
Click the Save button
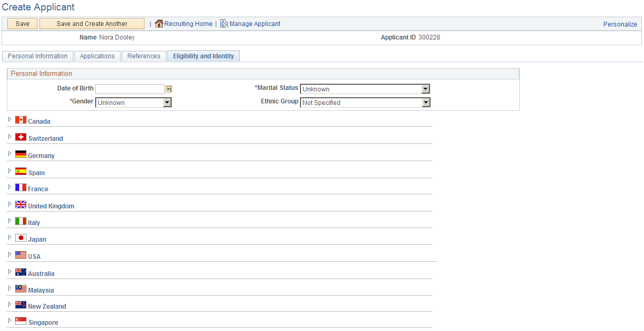point(21,23)
